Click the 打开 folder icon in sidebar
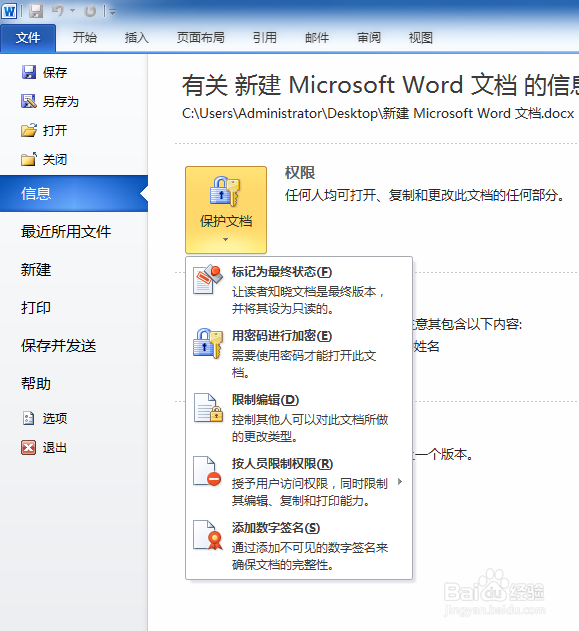Screen dimensions: 579x631 point(29,130)
